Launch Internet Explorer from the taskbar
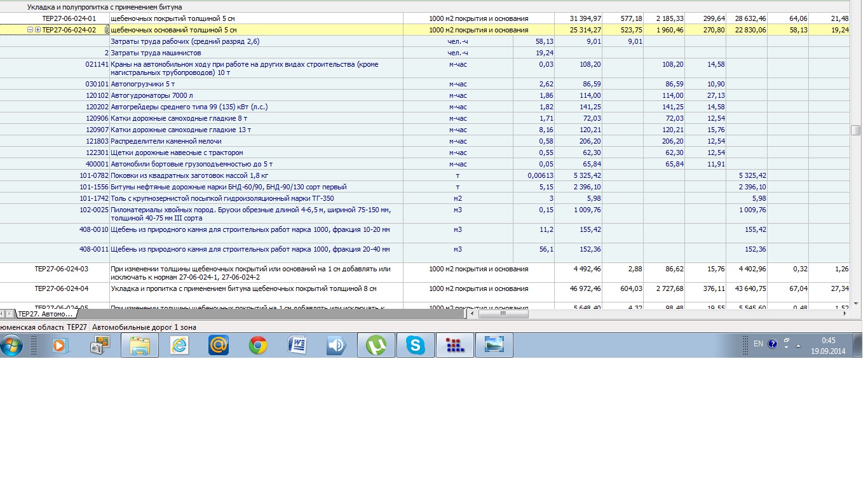868x488 pixels. coord(179,345)
